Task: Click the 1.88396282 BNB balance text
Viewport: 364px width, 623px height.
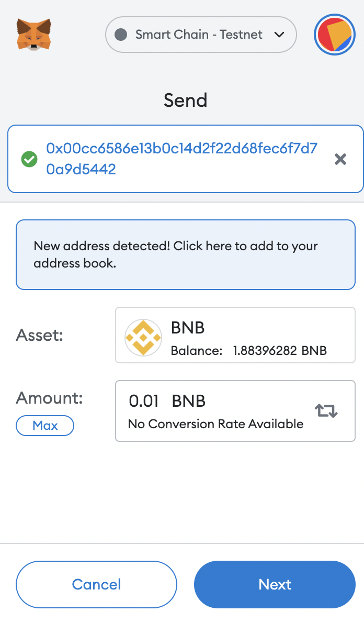Action: pos(280,351)
